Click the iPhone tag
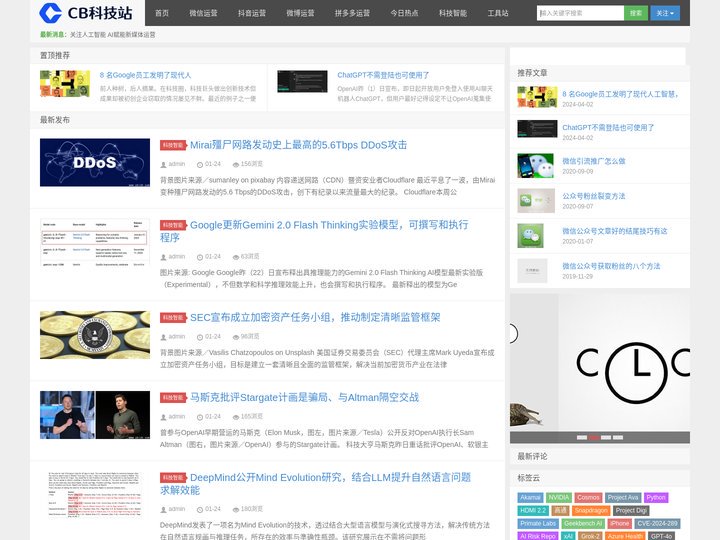Viewport: 720px width, 540px height. click(x=619, y=523)
